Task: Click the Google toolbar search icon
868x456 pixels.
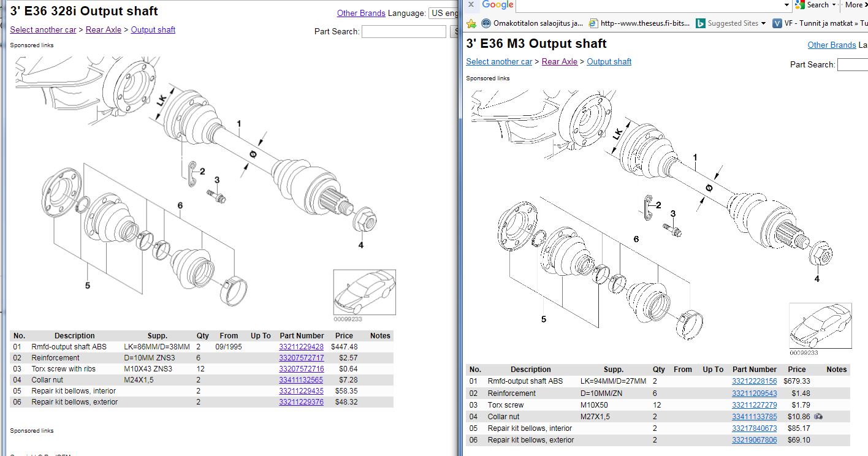Action: [799, 5]
